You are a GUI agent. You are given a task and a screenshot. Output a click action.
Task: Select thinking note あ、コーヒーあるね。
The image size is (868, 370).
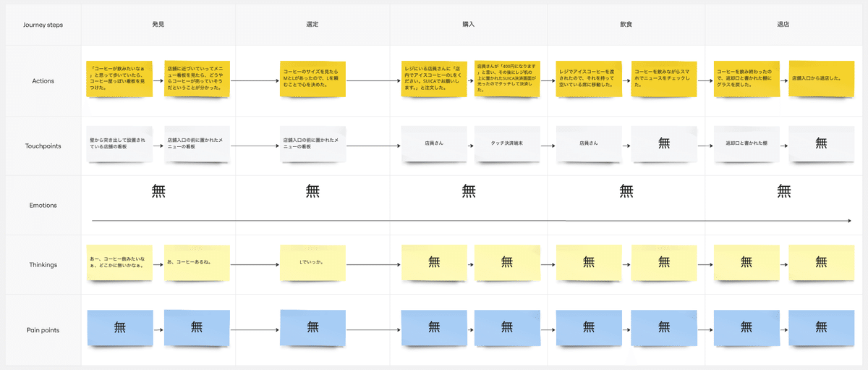197,262
